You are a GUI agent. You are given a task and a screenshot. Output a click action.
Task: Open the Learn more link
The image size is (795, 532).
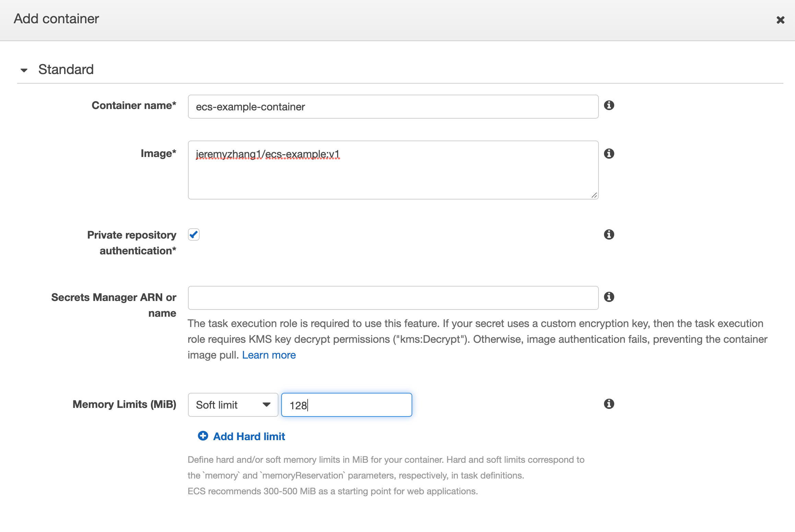(x=269, y=355)
